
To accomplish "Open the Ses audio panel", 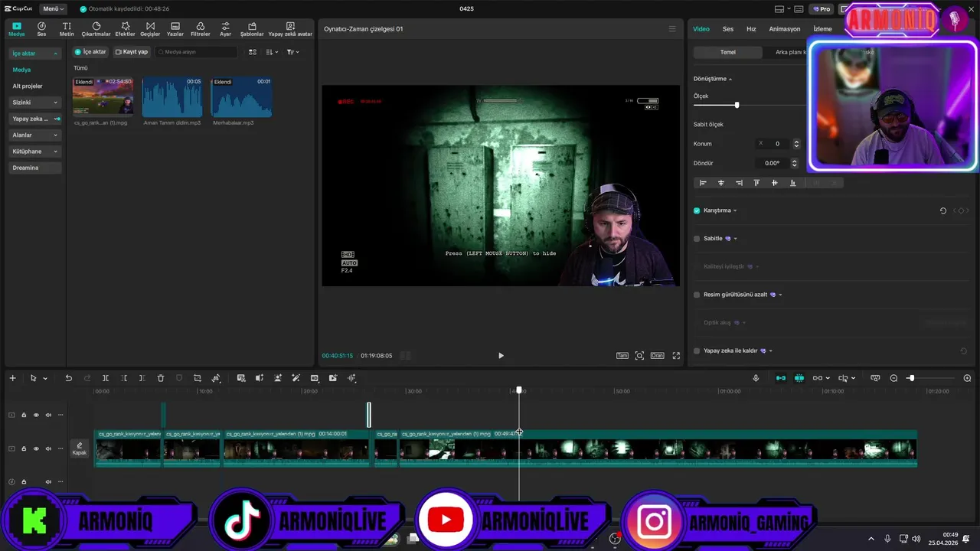I will click(x=41, y=29).
